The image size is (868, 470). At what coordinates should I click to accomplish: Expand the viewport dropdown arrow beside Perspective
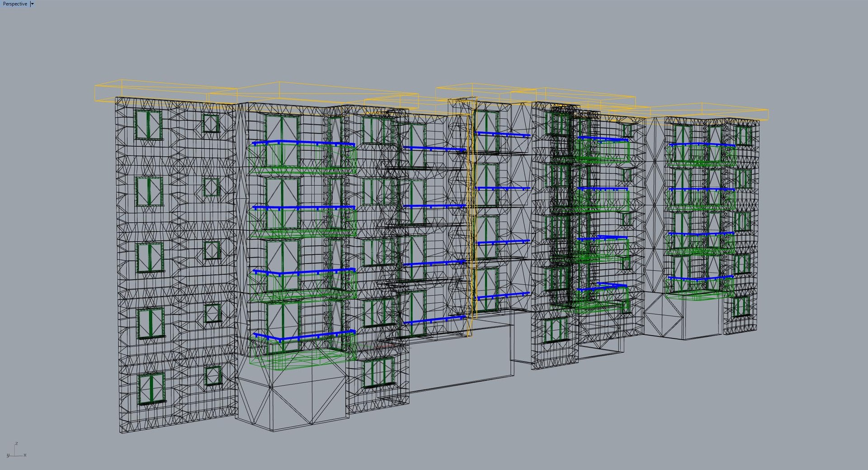coord(32,4)
